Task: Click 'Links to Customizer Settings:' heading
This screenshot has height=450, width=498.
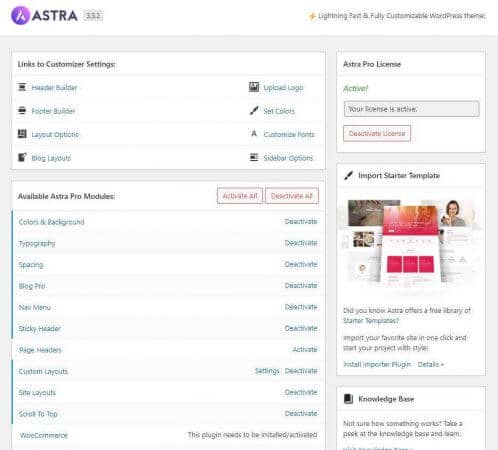Action: [67, 64]
